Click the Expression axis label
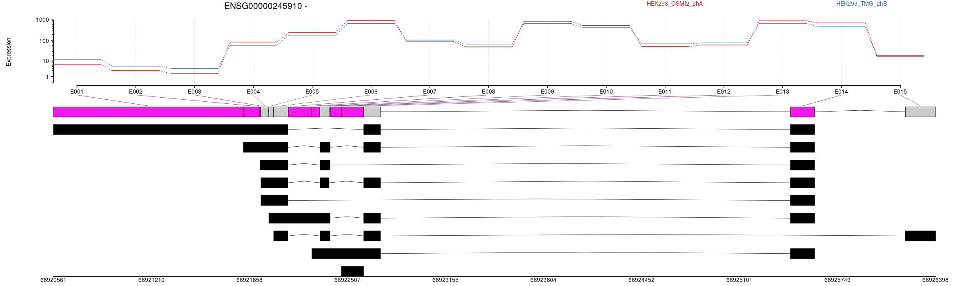Viewport: 980px width, 286px height. (9, 52)
